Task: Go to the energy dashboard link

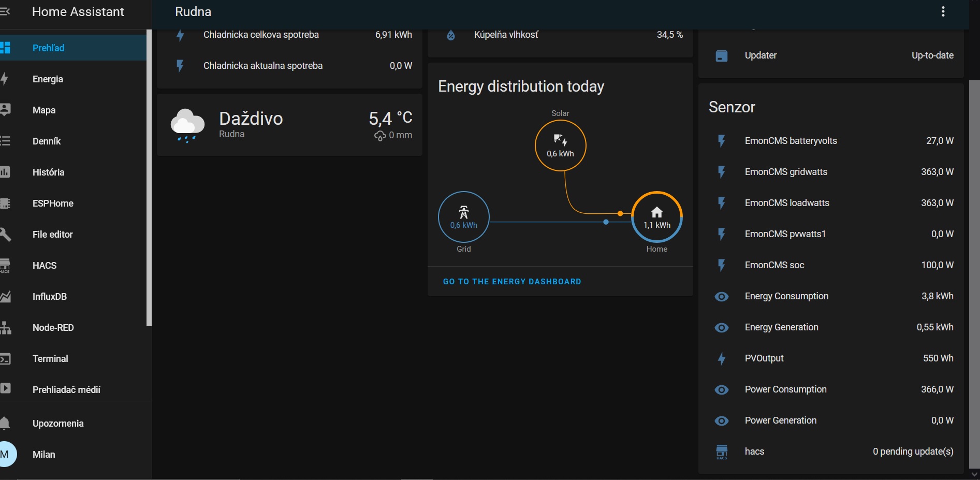Action: point(512,282)
